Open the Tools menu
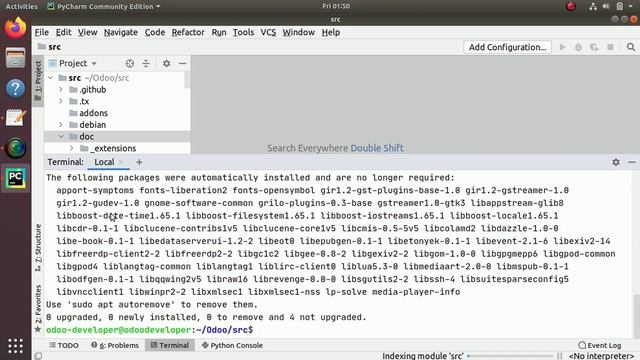Image resolution: width=640 pixels, height=360 pixels. (243, 32)
